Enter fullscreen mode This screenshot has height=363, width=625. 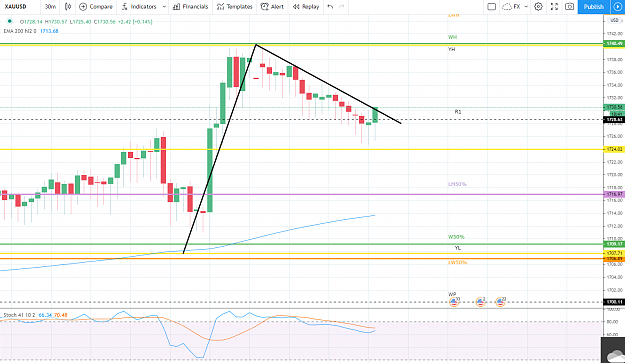point(554,7)
